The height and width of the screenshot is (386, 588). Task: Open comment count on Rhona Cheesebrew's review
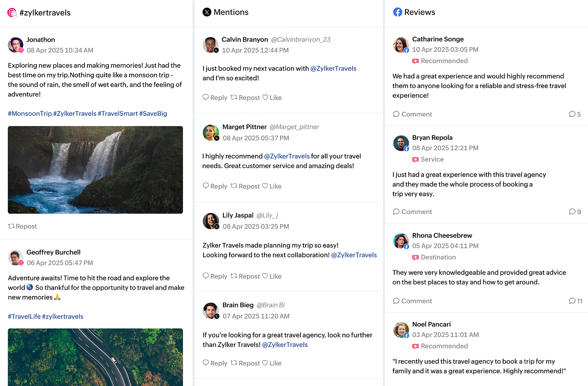coord(575,301)
